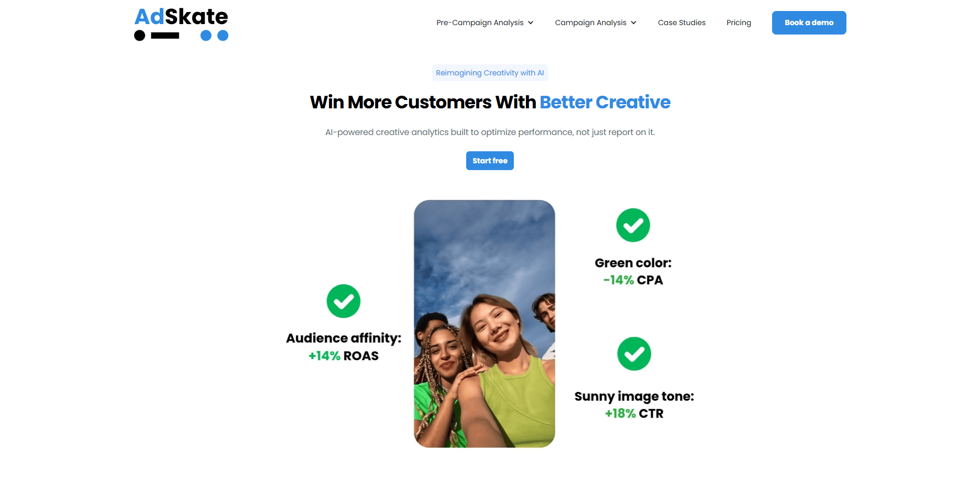
Task: Click the Book a demo button
Action: [809, 23]
